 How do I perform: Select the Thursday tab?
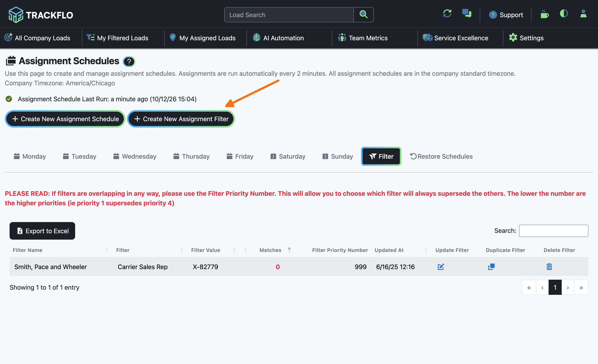192,156
